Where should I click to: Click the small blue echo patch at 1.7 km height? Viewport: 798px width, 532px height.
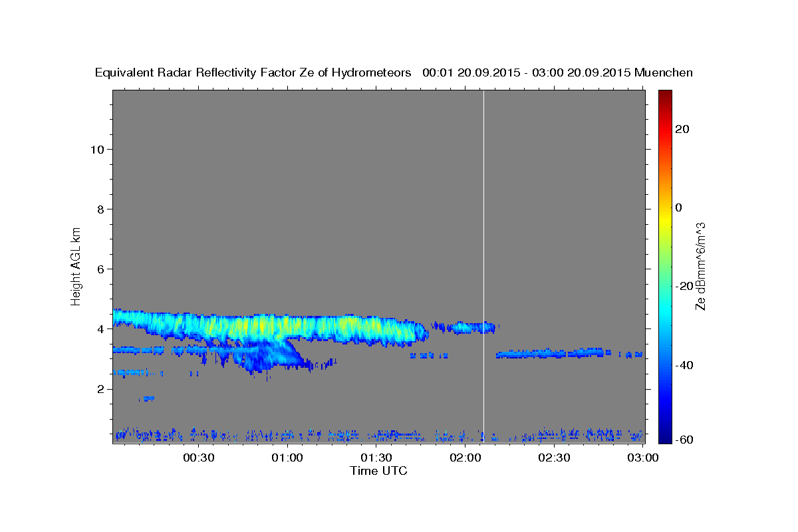point(147,398)
